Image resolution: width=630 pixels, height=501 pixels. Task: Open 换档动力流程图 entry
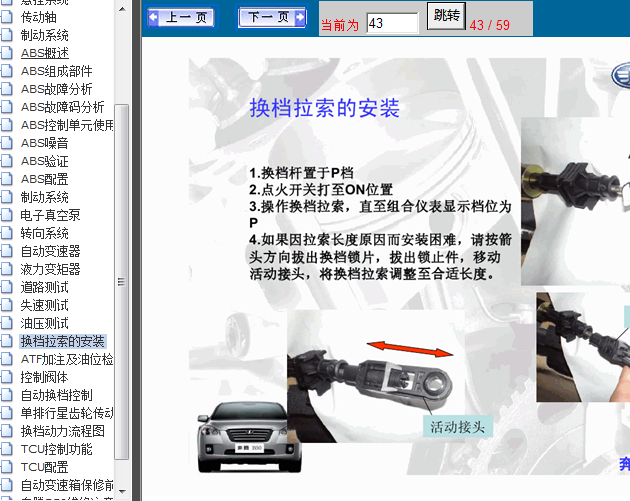tap(63, 431)
